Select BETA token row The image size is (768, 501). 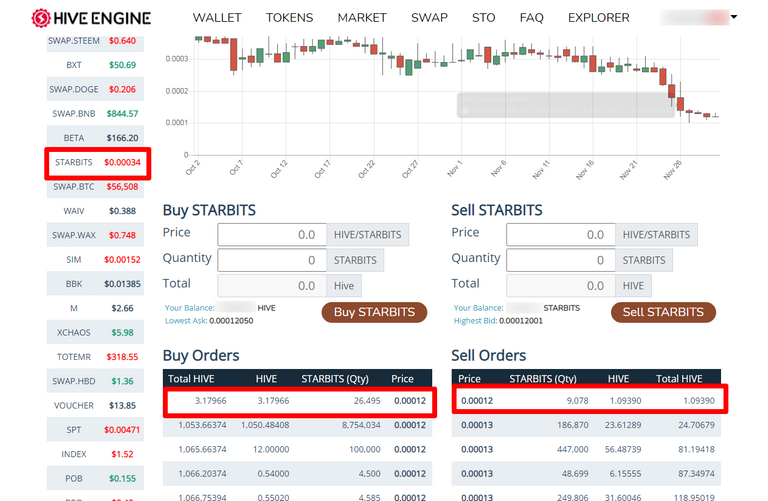95,138
